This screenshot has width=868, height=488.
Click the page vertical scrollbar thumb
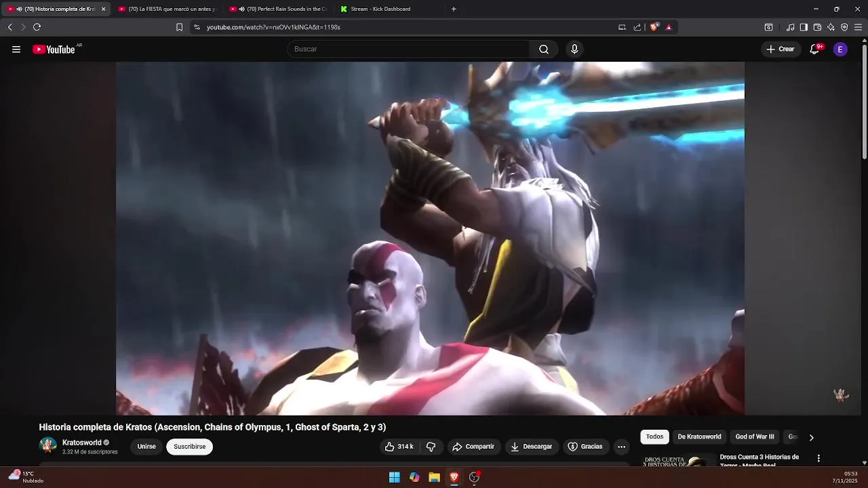865,102
